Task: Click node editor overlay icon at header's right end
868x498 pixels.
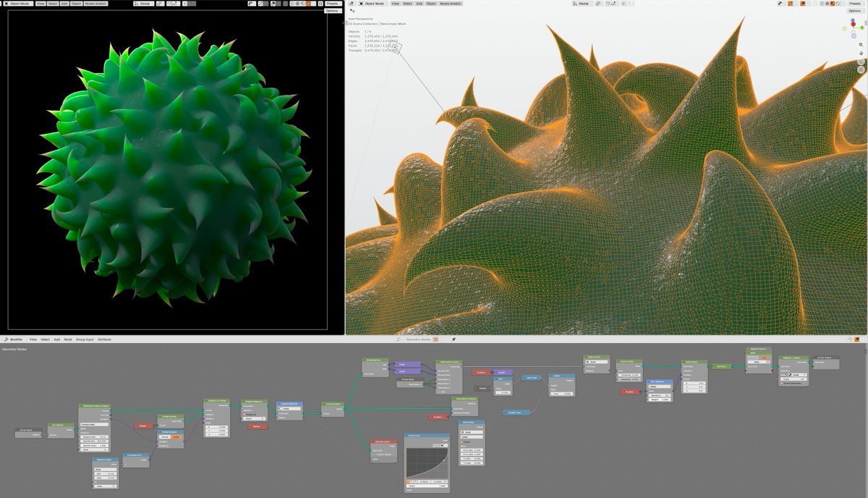Action: tap(856, 339)
